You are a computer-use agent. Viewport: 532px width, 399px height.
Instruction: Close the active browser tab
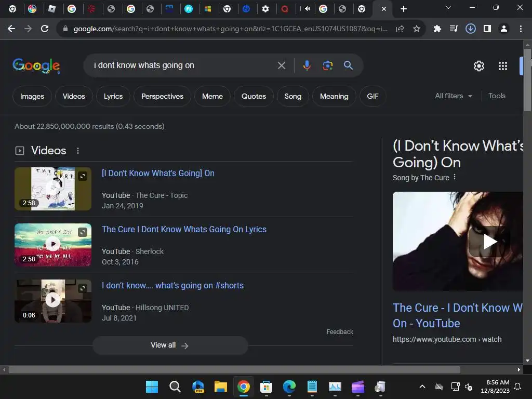[384, 9]
